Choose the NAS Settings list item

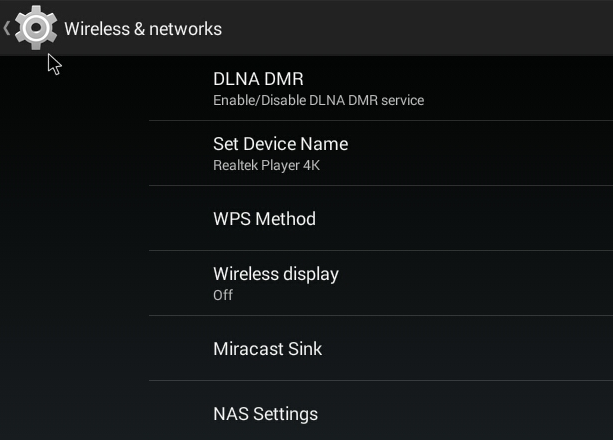pyautogui.click(x=381, y=411)
